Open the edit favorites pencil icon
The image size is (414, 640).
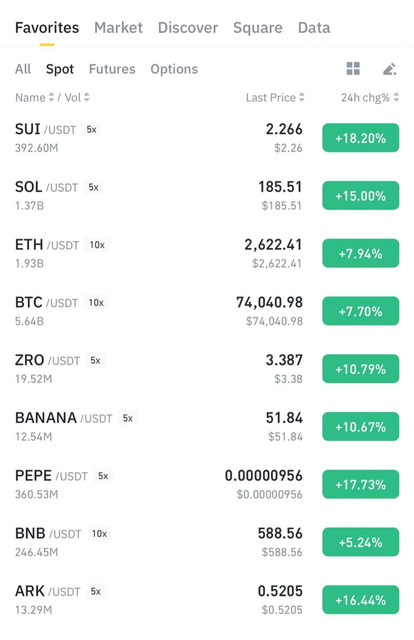(x=390, y=69)
